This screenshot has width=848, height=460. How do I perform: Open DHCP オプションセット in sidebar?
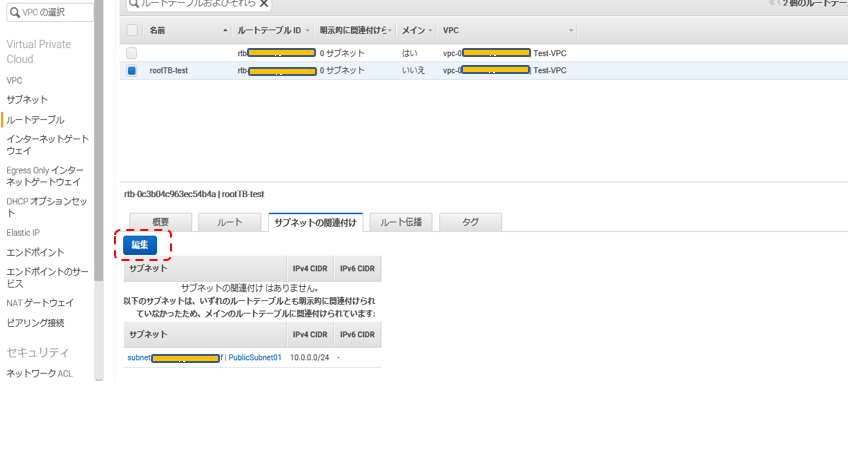click(x=47, y=207)
